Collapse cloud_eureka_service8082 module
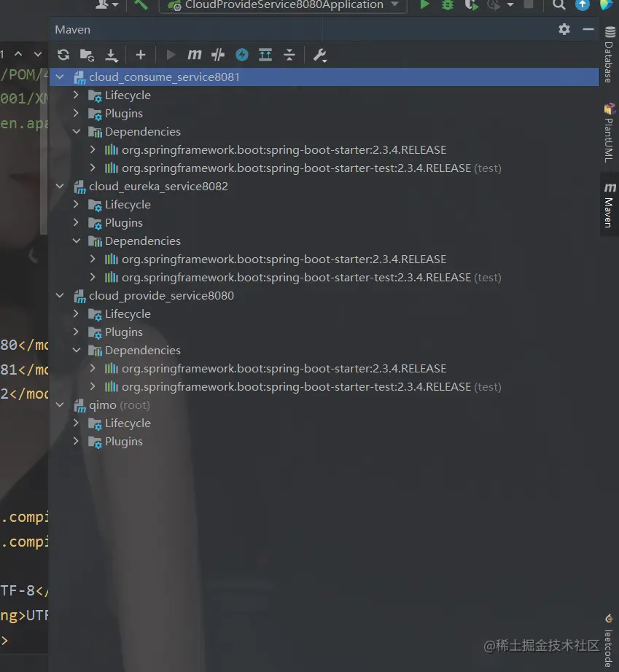Viewport: 619px width, 672px height. [60, 187]
